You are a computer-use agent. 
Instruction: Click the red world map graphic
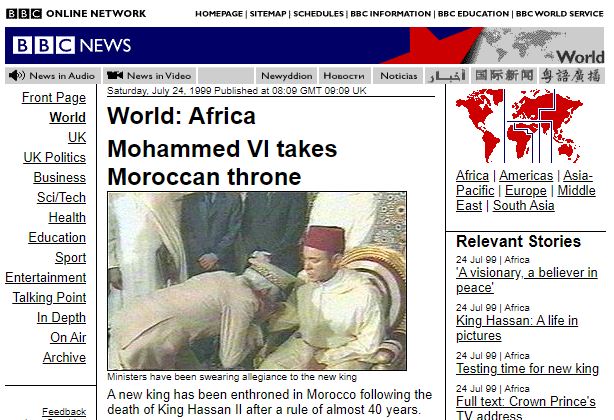click(x=519, y=126)
